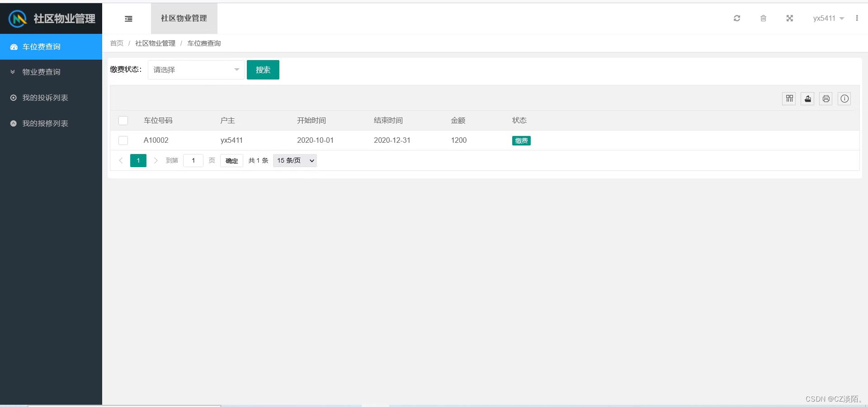
Task: Click the 搜索 button
Action: tap(263, 70)
